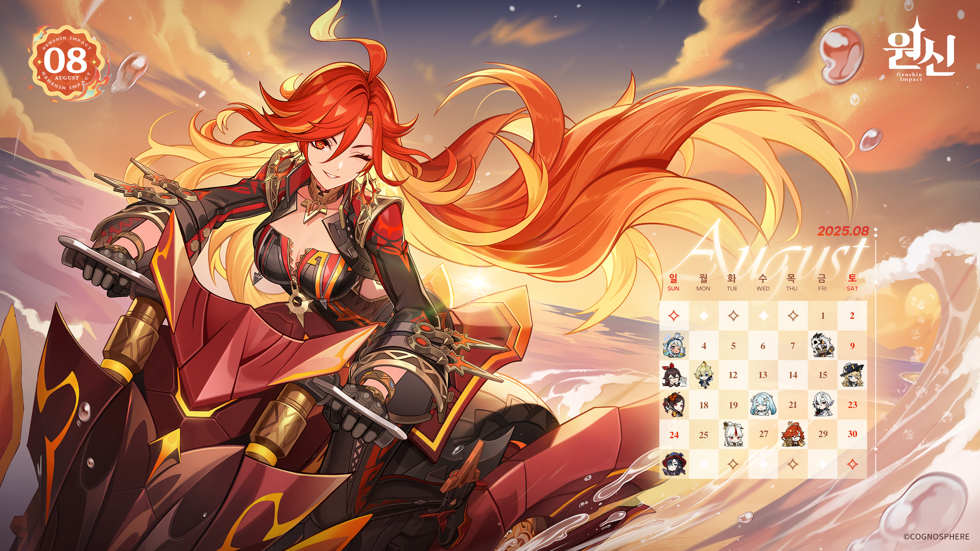The image size is (980, 551).
Task: Click the "SUN" column header
Action: click(673, 289)
